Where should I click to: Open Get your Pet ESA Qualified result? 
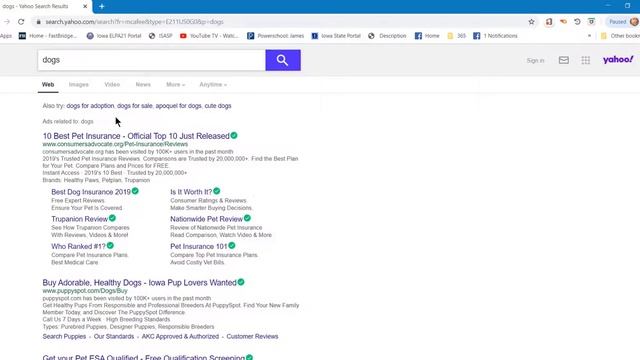pos(144,357)
